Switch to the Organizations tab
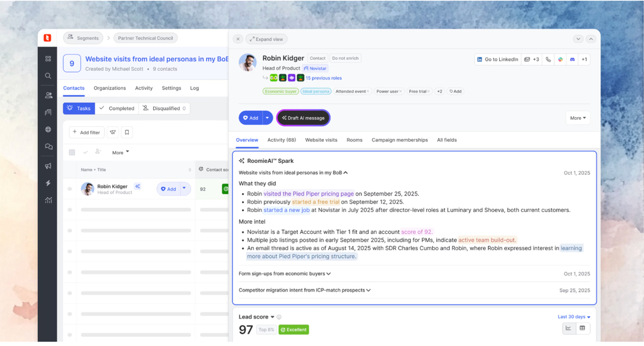Image resolution: width=644 pixels, height=346 pixels. 110,88
